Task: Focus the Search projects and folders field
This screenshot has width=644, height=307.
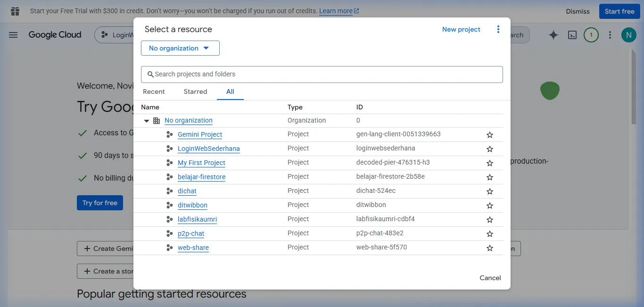Action: [322, 74]
